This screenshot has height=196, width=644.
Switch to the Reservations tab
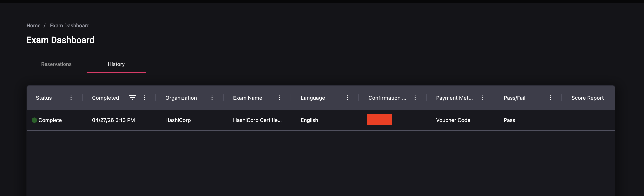point(56,64)
